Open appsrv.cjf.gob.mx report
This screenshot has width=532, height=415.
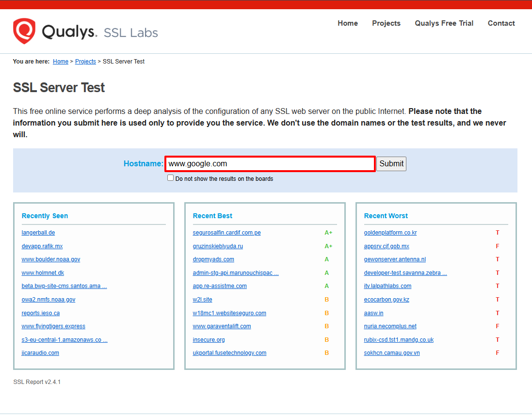click(x=387, y=246)
